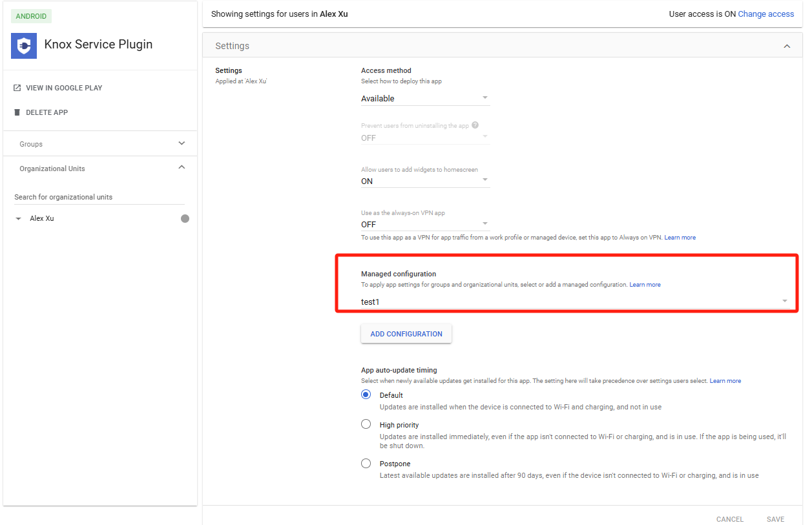
Task: Click the Knox Service Plugin title text
Action: pyautogui.click(x=98, y=45)
